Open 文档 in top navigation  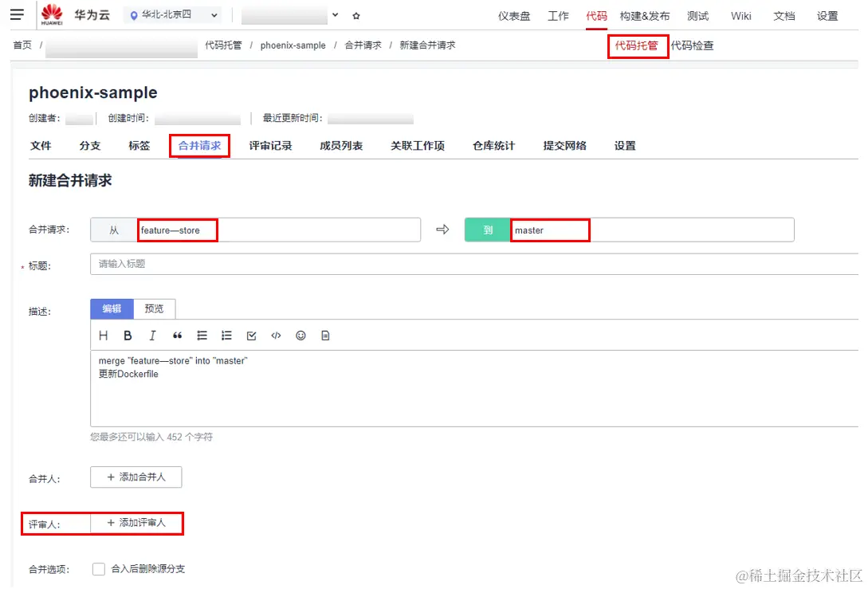click(784, 16)
